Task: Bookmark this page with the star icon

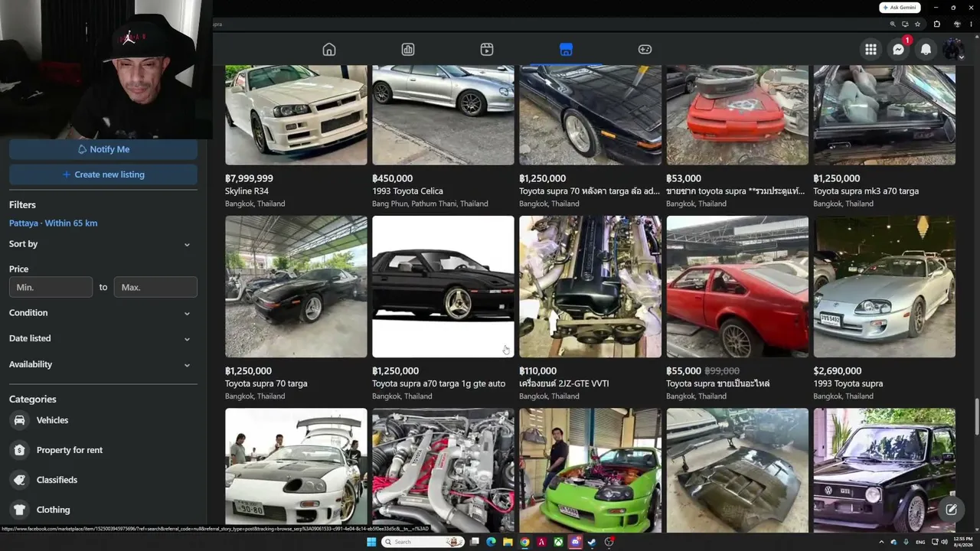Action: [x=917, y=24]
